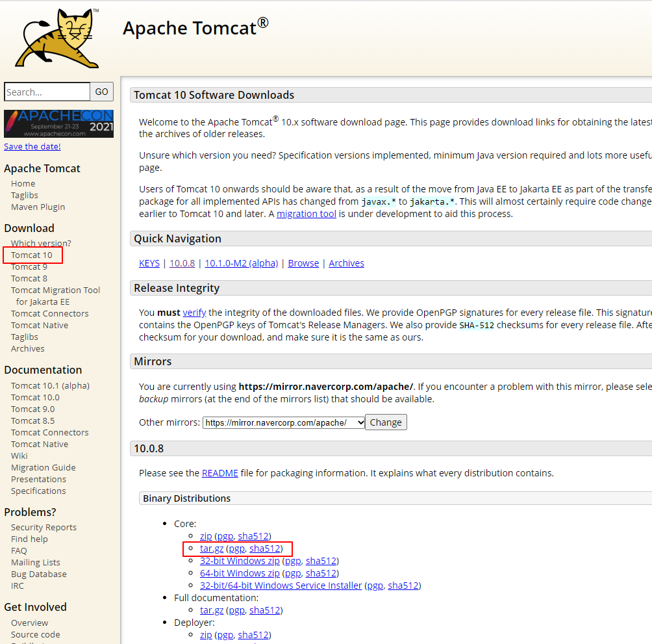Open the mirrors dropdown list

point(284,422)
